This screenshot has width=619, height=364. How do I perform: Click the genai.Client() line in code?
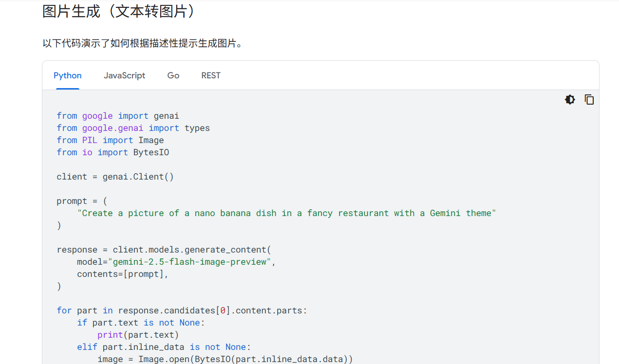115,177
